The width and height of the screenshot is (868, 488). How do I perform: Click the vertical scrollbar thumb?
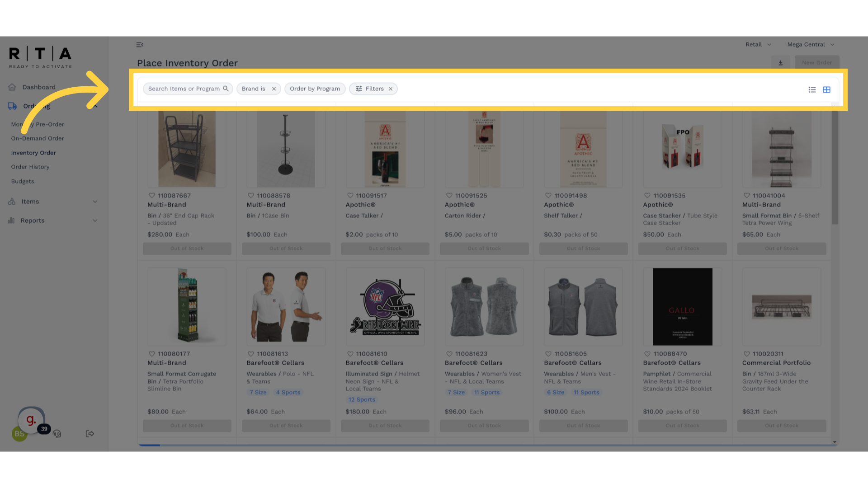(835, 167)
